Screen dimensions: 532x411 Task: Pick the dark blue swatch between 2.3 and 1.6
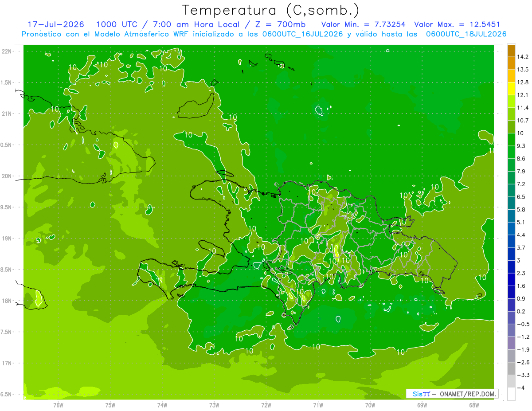pyautogui.click(x=511, y=279)
